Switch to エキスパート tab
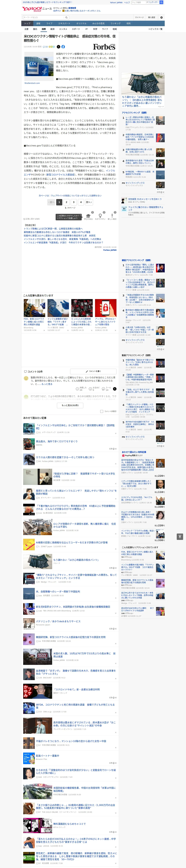 click(x=64, y=24)
